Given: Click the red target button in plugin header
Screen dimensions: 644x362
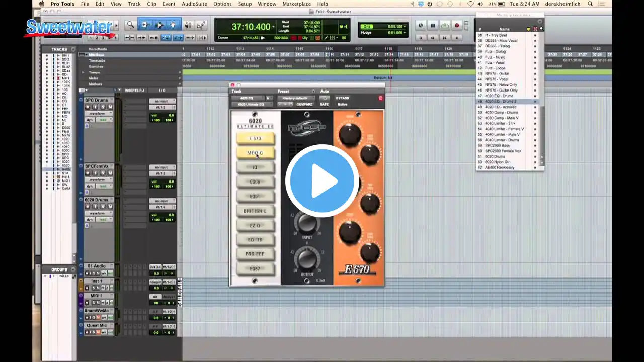Looking at the screenshot, I should point(380,98).
